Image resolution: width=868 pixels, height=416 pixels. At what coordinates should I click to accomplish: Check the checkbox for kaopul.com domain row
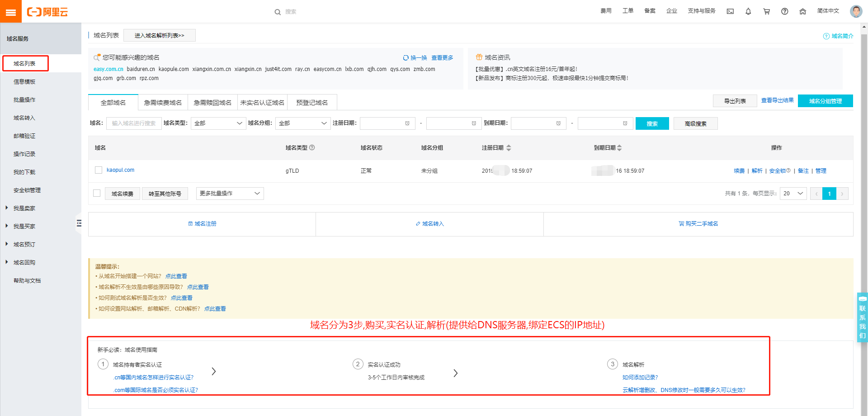pos(99,170)
